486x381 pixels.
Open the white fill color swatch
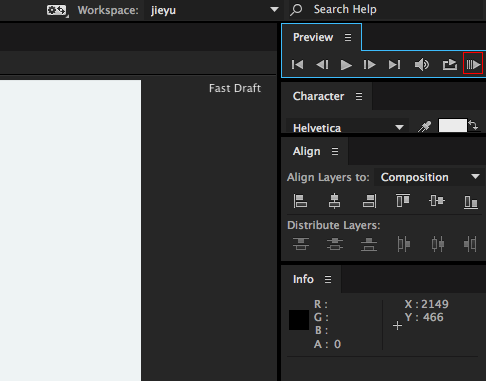[x=452, y=126]
